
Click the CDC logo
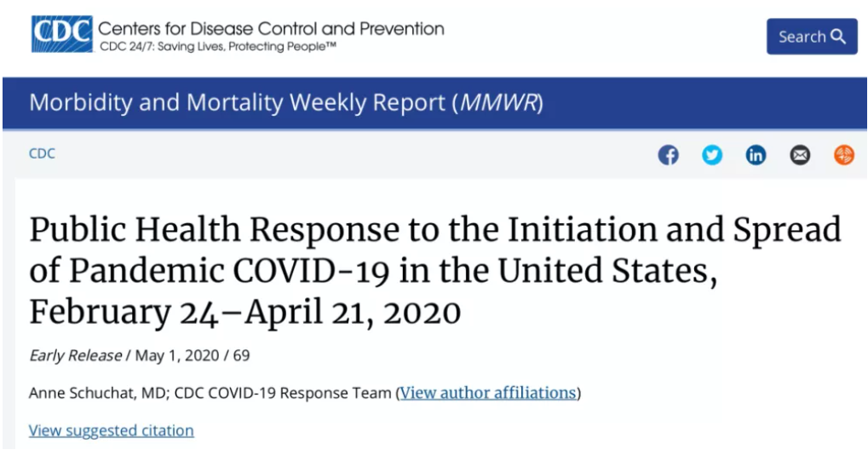pos(61,35)
